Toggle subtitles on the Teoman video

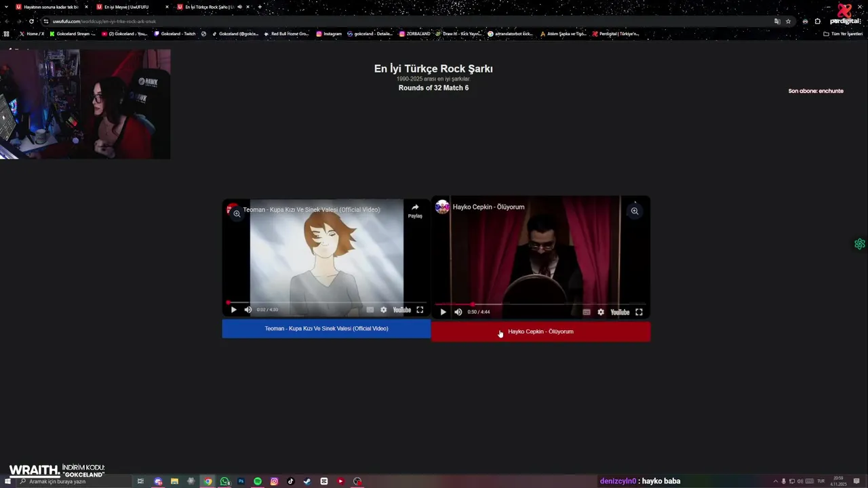click(x=370, y=310)
